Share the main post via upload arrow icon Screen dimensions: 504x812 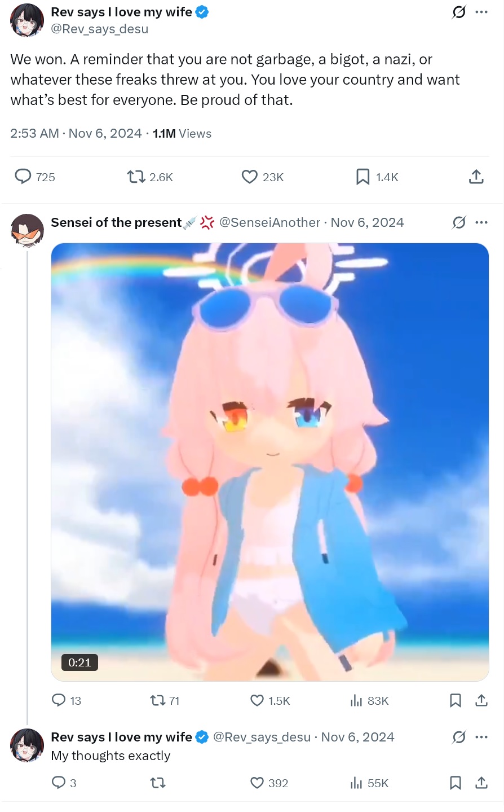(476, 177)
